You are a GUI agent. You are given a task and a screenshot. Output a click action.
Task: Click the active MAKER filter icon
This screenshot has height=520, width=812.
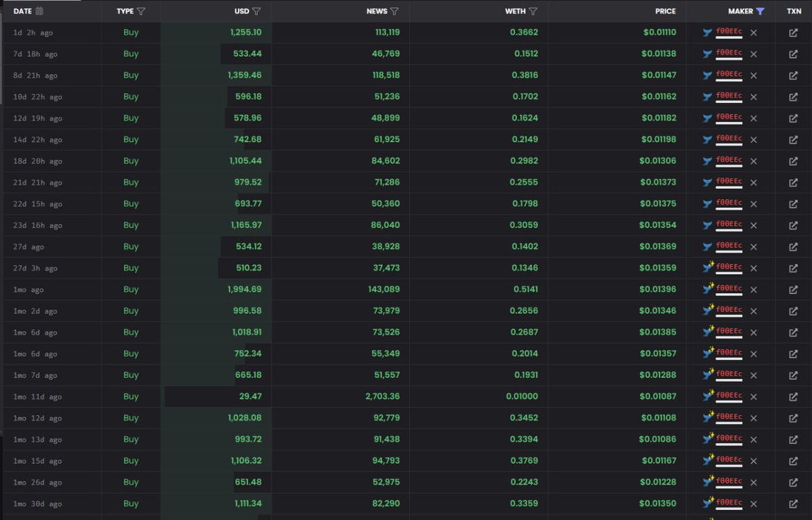click(x=760, y=11)
